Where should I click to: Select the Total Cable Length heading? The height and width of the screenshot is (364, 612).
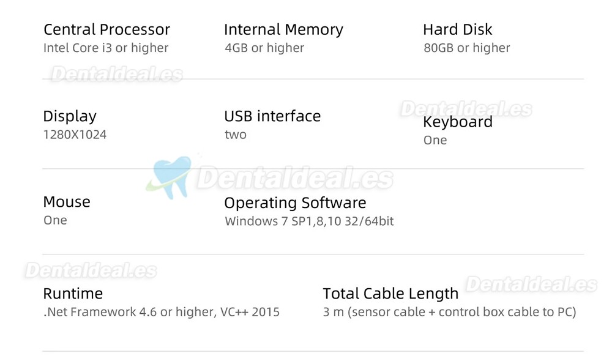coord(390,294)
